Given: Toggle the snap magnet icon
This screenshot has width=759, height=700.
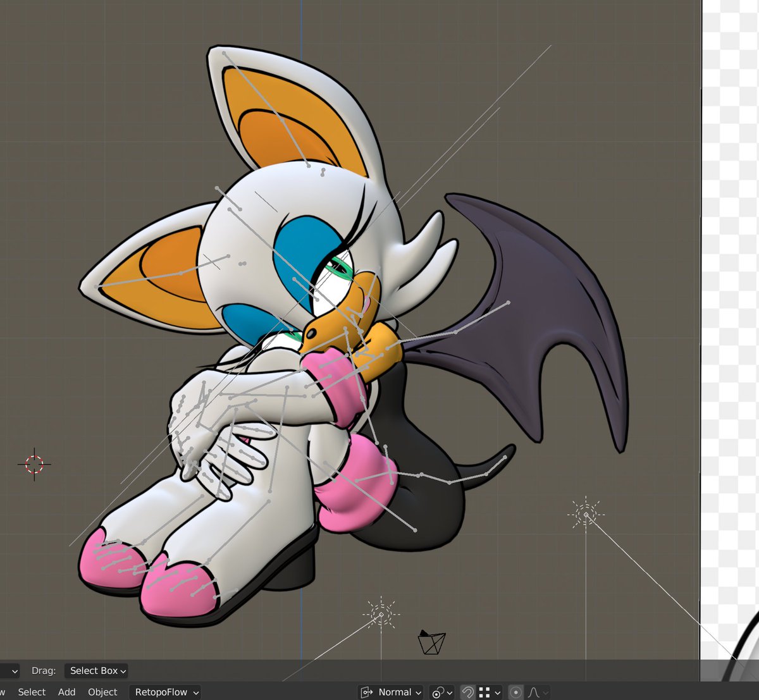Looking at the screenshot, I should 467,692.
